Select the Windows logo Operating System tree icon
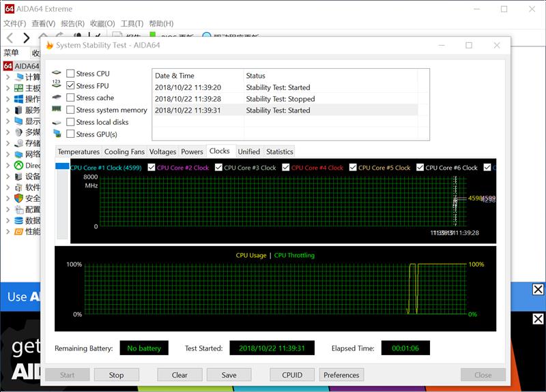Screen dimensions: 546x392 tap(19, 99)
